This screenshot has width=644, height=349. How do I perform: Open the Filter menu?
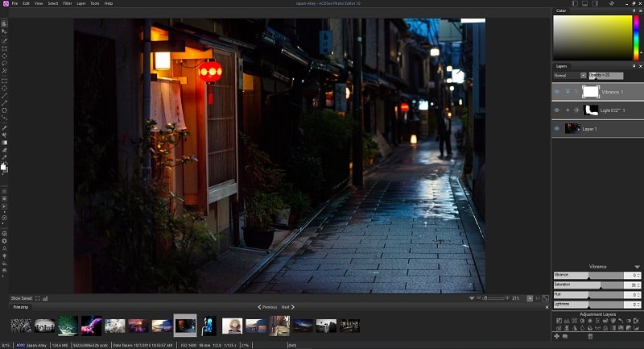coord(68,3)
